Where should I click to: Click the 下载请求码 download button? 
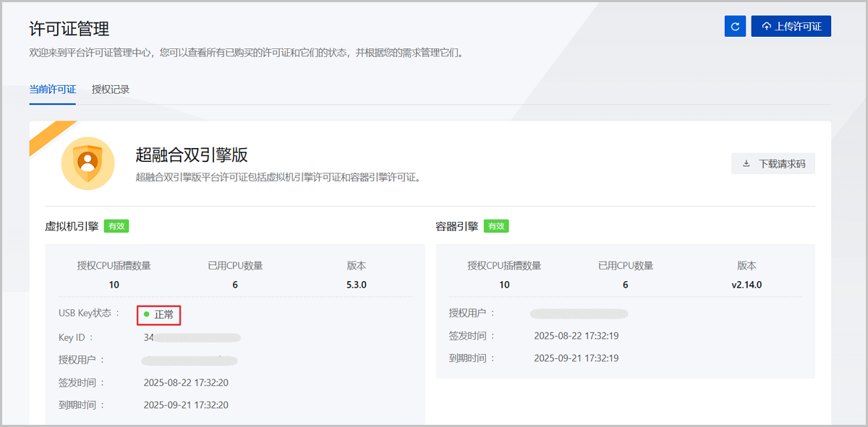[x=773, y=164]
